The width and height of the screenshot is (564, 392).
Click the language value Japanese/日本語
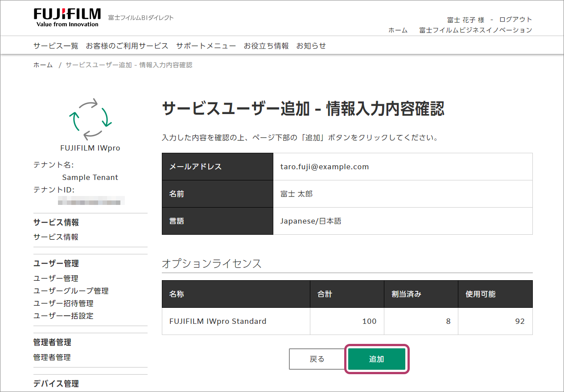click(311, 221)
